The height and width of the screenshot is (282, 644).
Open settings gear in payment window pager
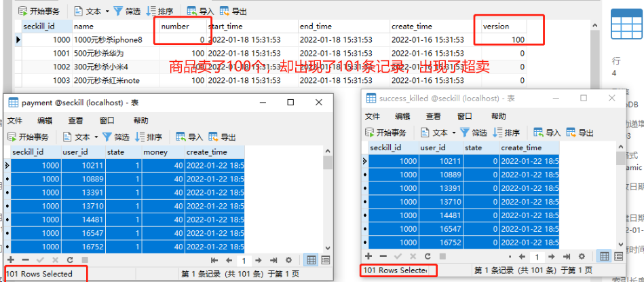coord(288,260)
